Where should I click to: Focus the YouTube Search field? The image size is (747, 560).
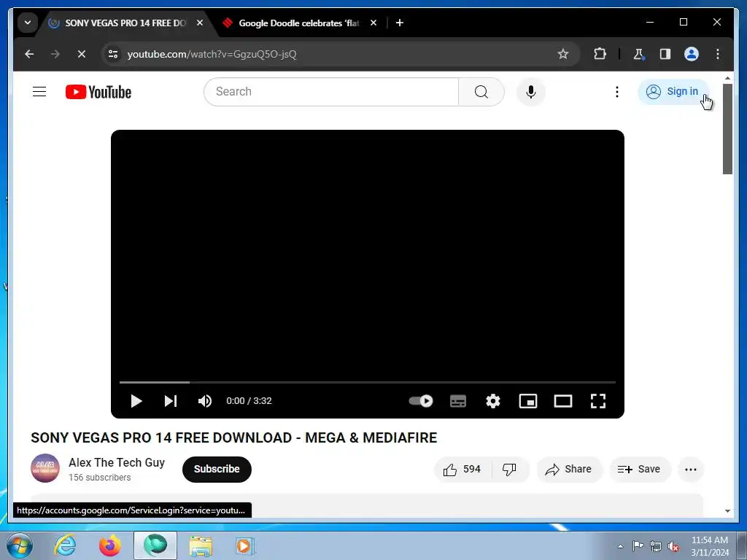pyautogui.click(x=331, y=91)
